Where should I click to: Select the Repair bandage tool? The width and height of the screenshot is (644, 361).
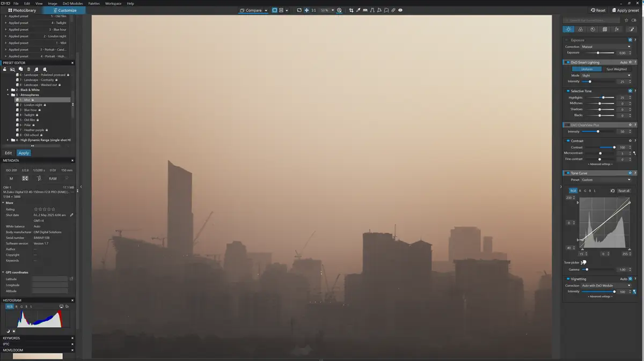[393, 10]
